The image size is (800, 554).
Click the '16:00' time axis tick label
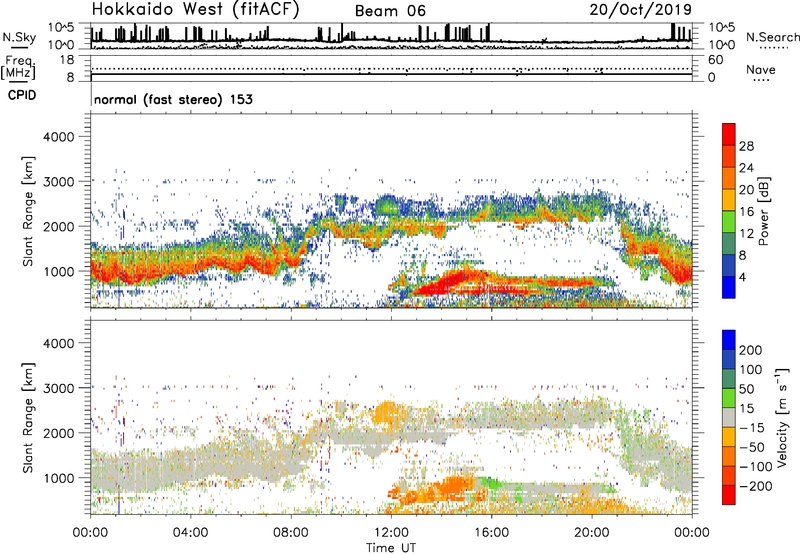491,533
